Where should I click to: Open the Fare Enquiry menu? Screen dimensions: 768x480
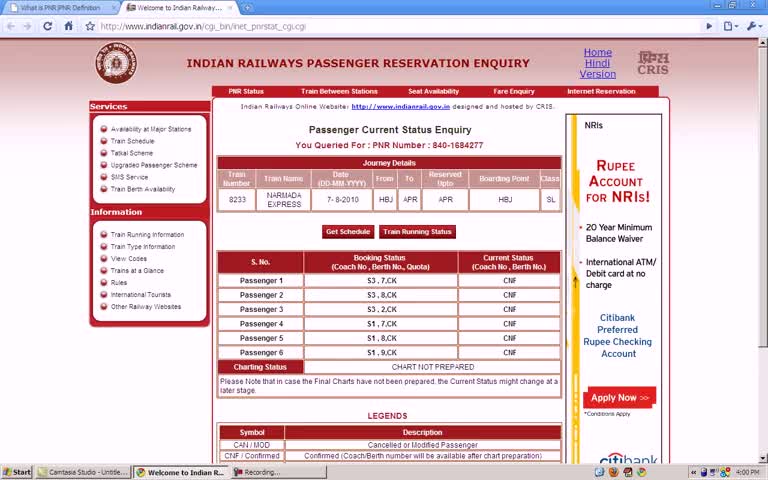(514, 92)
